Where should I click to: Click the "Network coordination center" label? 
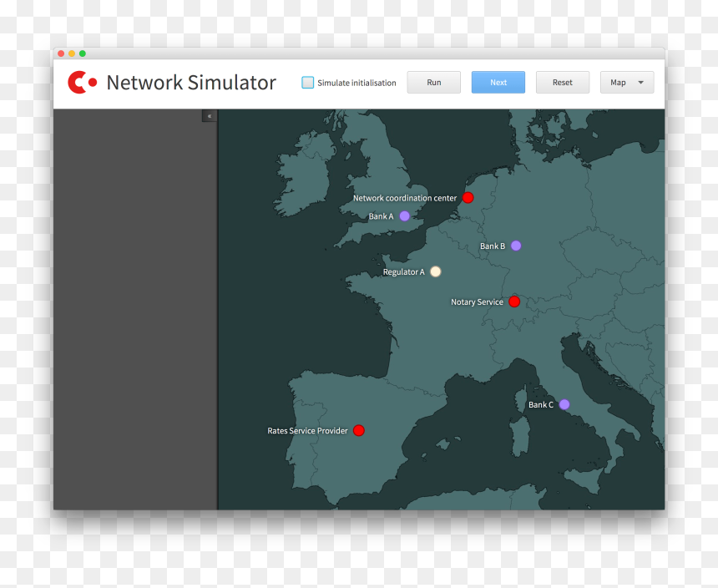405,198
